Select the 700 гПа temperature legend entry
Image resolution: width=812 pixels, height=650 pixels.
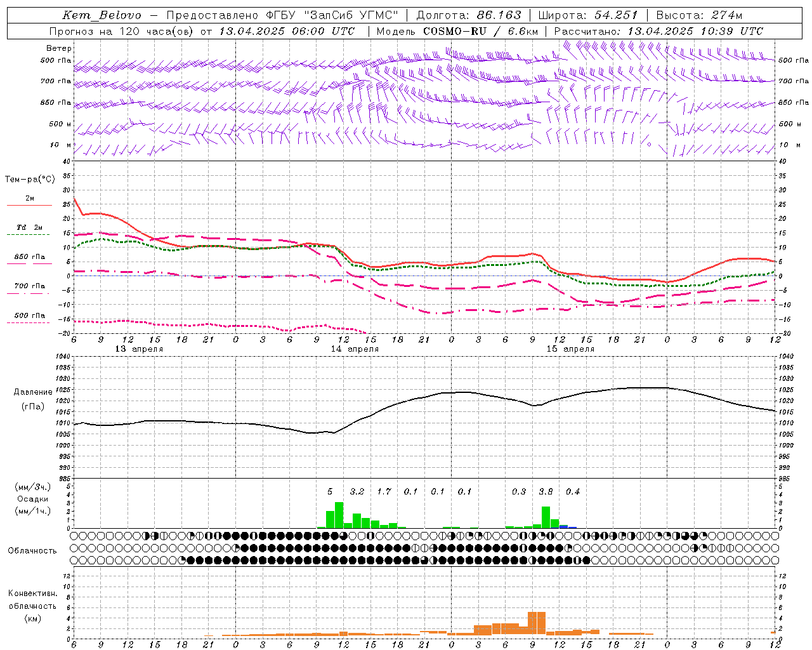(29, 286)
